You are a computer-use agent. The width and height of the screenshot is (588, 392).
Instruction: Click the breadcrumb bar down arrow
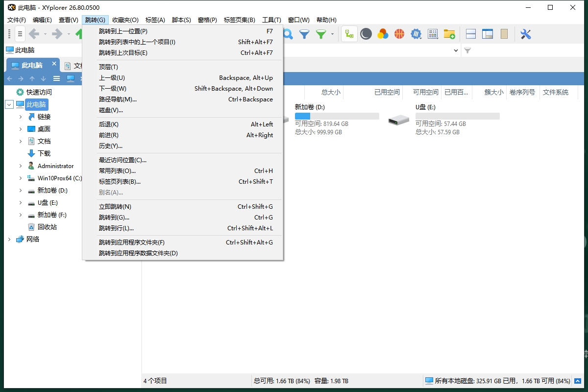pos(43,78)
